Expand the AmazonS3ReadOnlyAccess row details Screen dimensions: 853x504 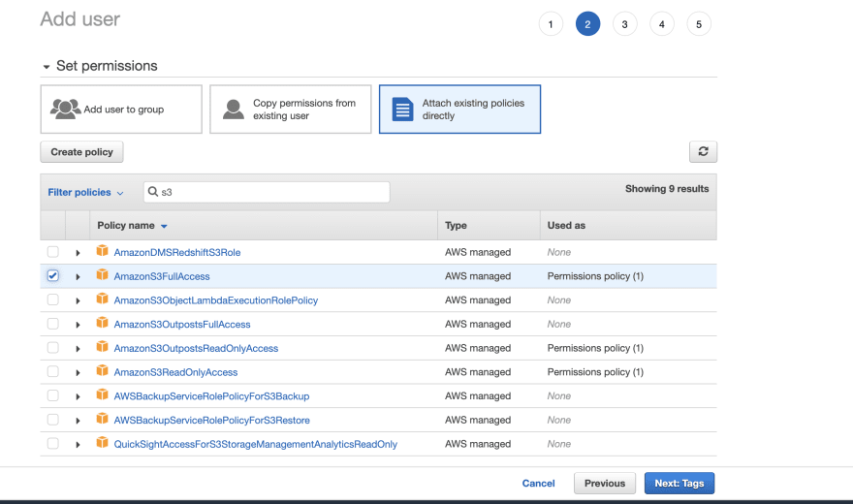coord(78,372)
